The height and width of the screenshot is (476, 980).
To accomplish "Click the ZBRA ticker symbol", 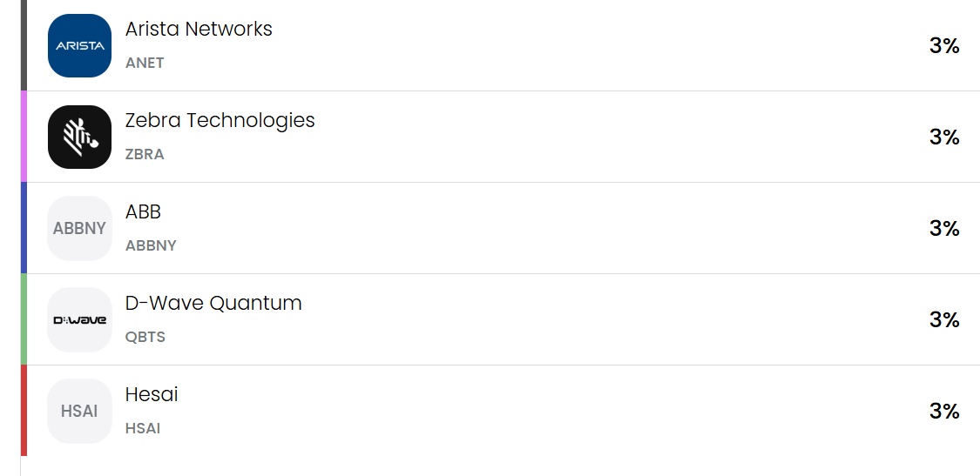I will click(145, 154).
